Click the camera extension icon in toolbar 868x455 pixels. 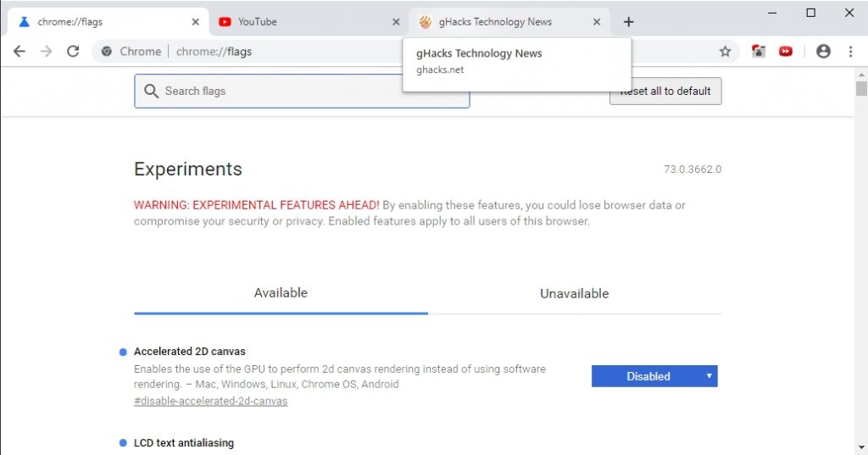pos(759,52)
